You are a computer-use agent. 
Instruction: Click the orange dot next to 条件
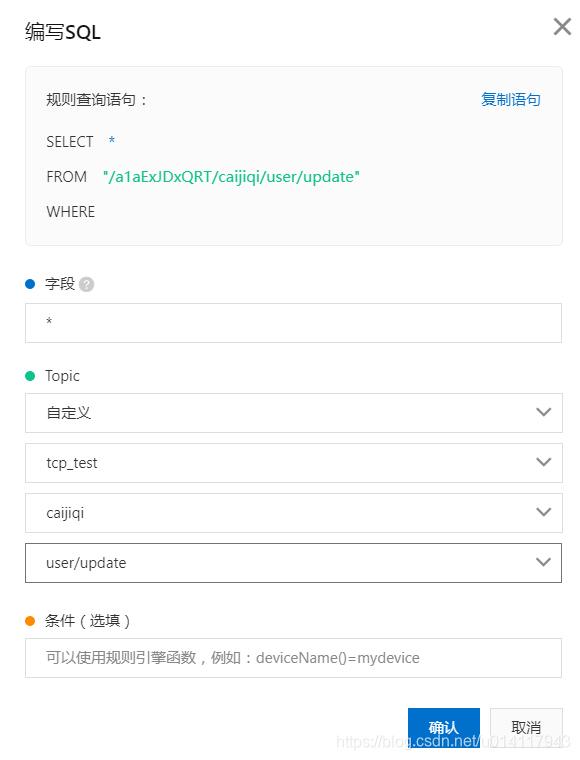click(x=30, y=621)
